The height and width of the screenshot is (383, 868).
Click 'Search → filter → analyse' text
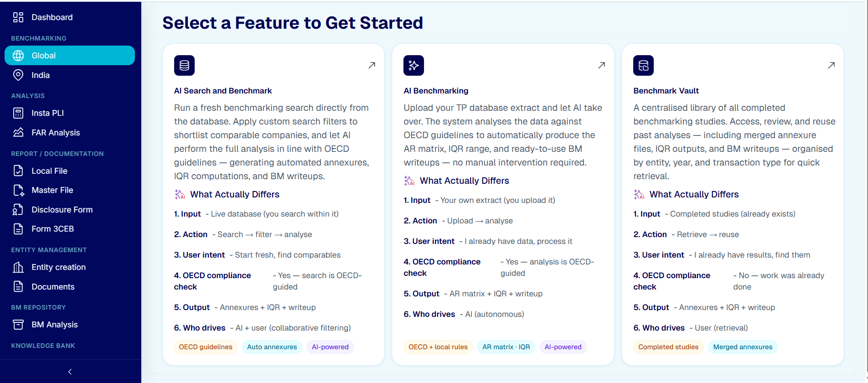click(x=265, y=234)
